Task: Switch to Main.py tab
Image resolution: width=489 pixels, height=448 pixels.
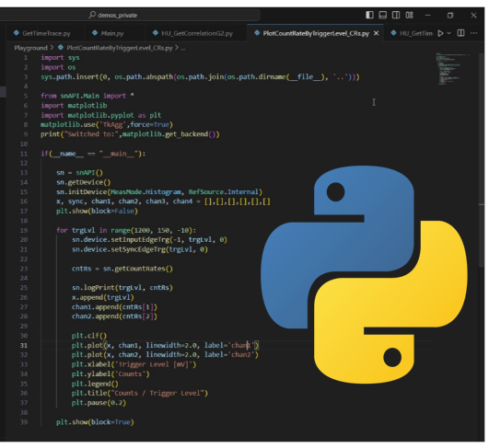Action: tap(112, 33)
